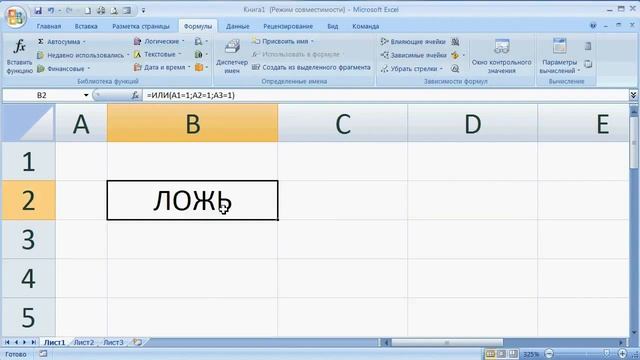Screen dimensions: 640x360
Task: Open the Автосумма function
Action: tap(61, 42)
